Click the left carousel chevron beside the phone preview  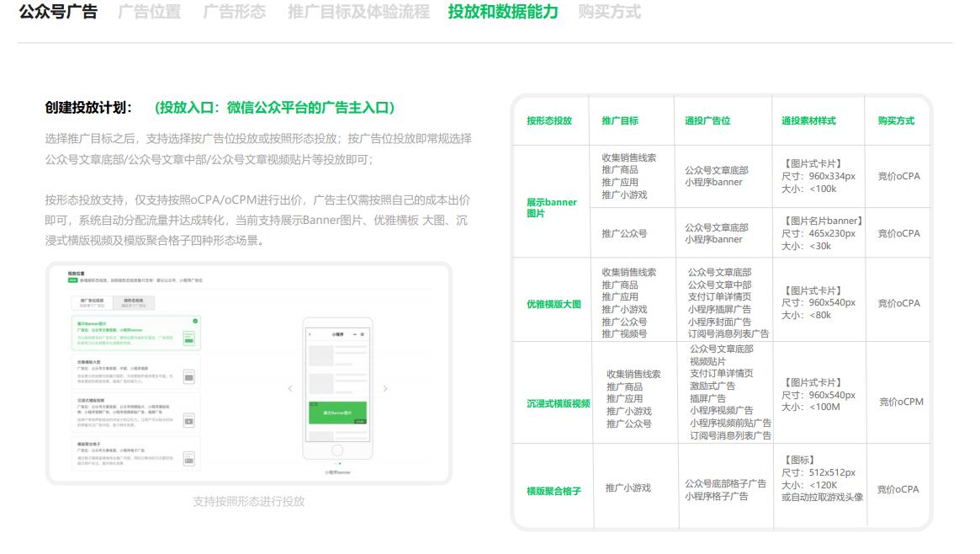[x=289, y=388]
